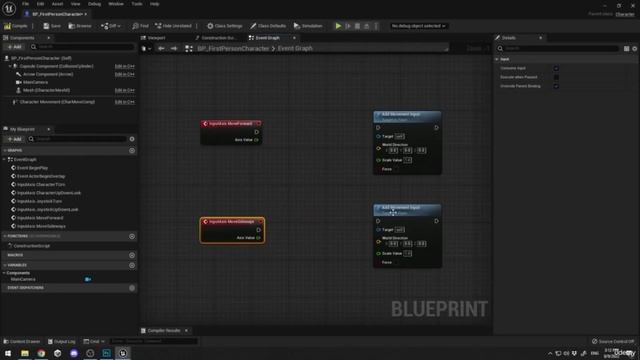Add new graph via Graphs plus icon

coord(132,150)
